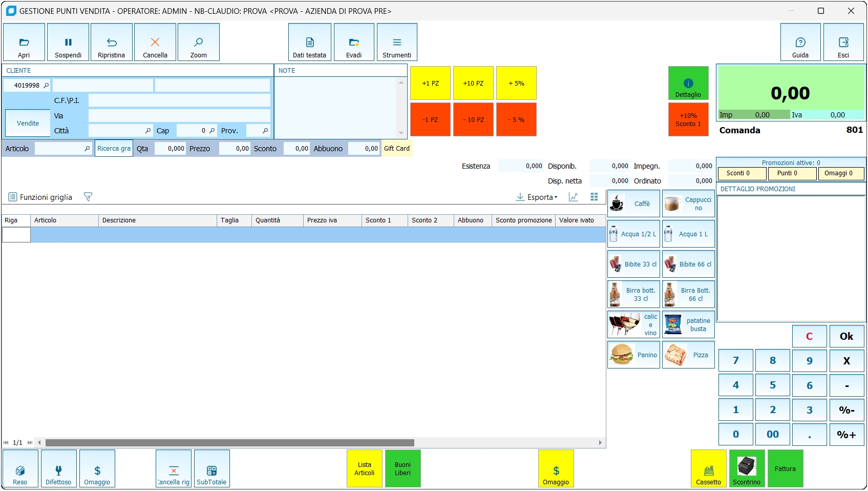The height and width of the screenshot is (491, 868).
Task: Show Dettaglio info panel
Action: pyautogui.click(x=688, y=83)
